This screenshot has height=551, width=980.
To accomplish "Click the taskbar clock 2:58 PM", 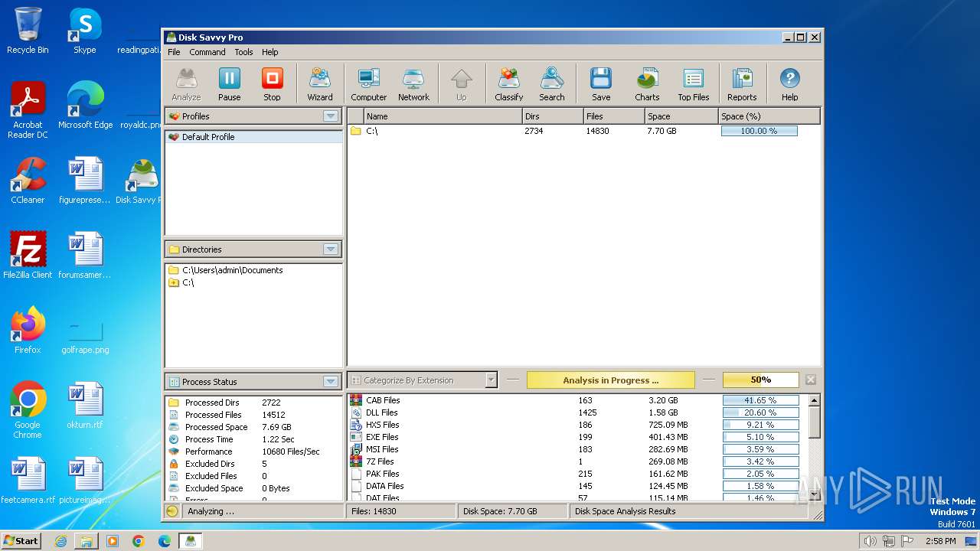I will pyautogui.click(x=940, y=541).
